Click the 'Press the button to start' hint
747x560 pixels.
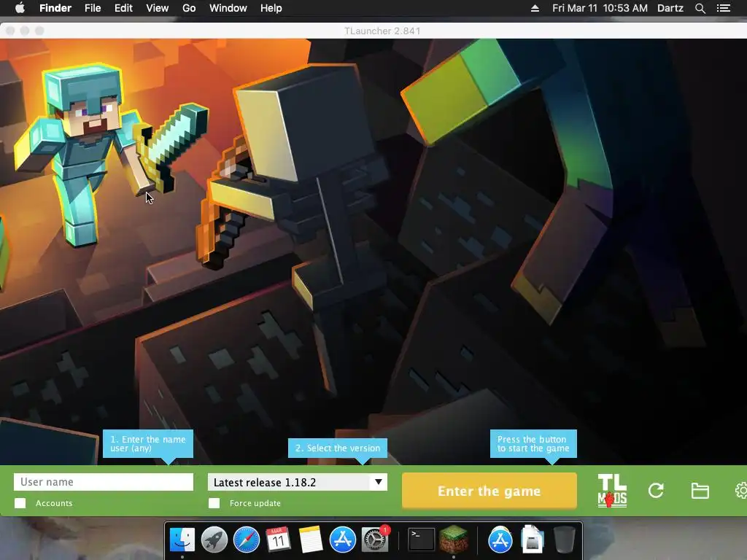(x=533, y=444)
